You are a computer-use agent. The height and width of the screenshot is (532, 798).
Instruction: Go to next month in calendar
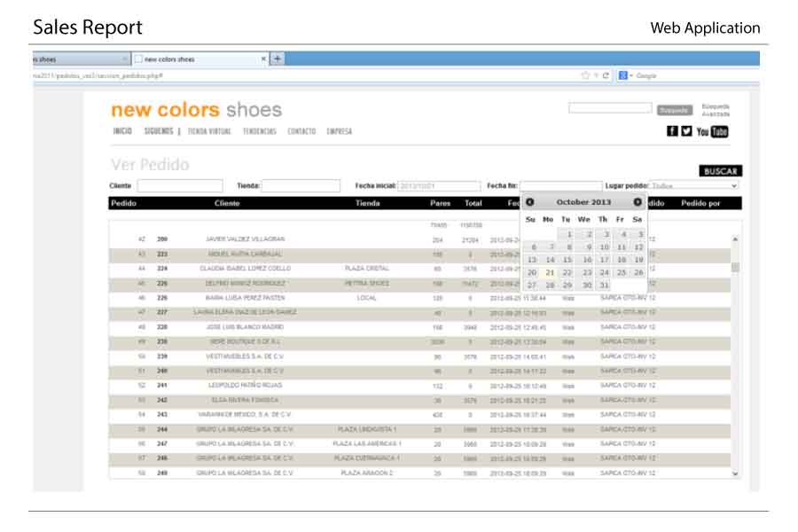click(x=638, y=202)
